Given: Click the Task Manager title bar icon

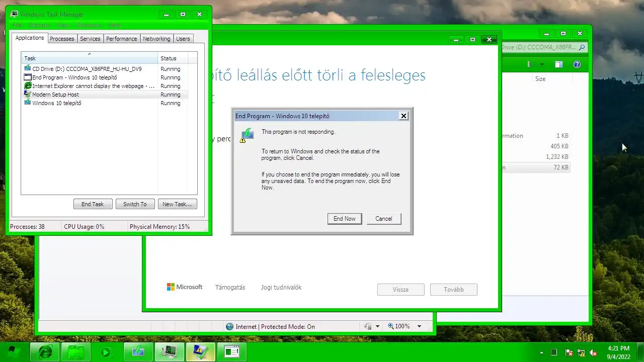Looking at the screenshot, I should pyautogui.click(x=14, y=14).
